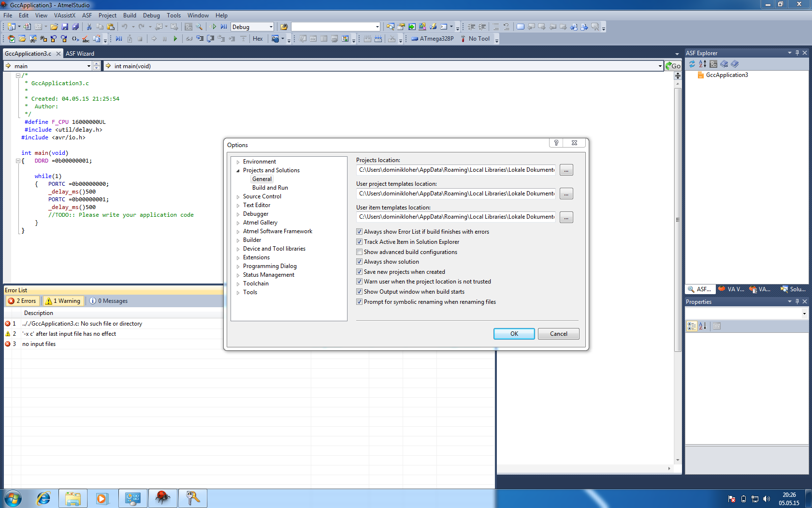Viewport: 812px width, 508px height.
Task: Enable Show advanced build configurations
Action: 359,252
